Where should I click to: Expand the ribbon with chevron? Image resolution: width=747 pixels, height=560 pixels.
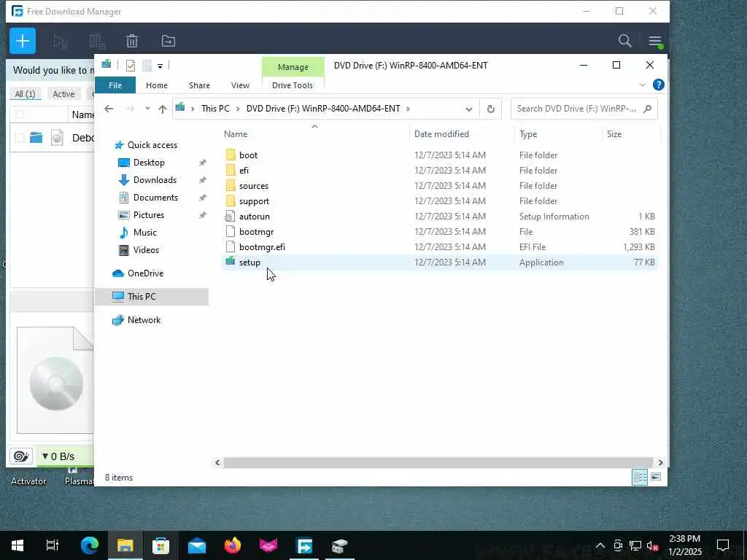642,85
